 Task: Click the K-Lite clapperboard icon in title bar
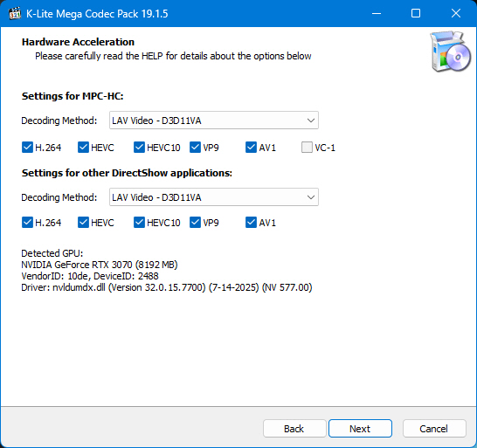tap(15, 13)
